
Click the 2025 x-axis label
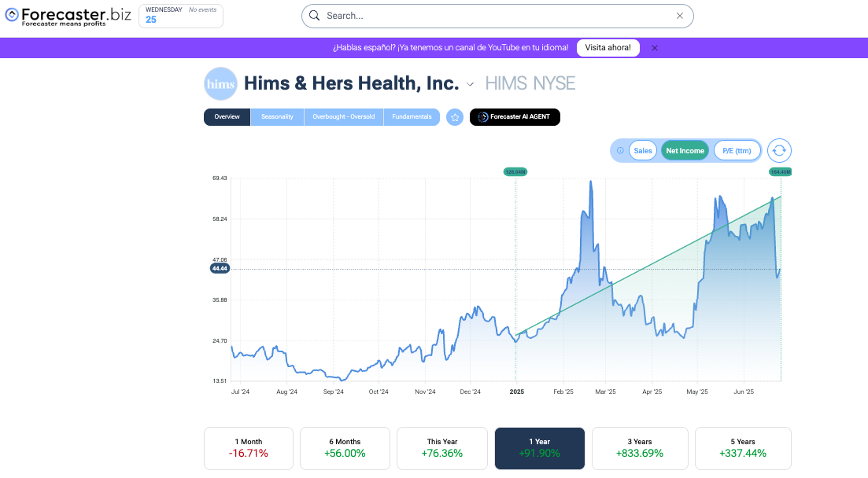[516, 392]
